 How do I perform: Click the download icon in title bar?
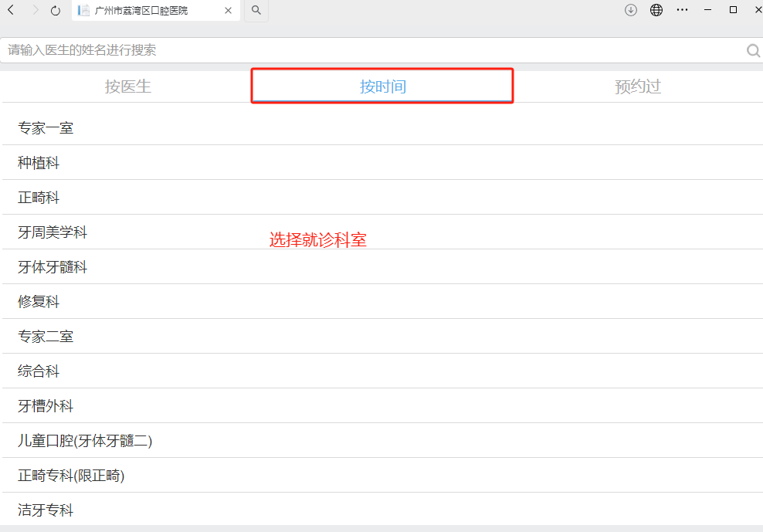pos(631,10)
